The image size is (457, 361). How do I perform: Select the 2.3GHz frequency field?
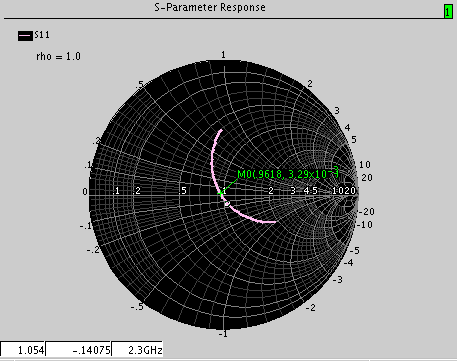tap(137, 350)
